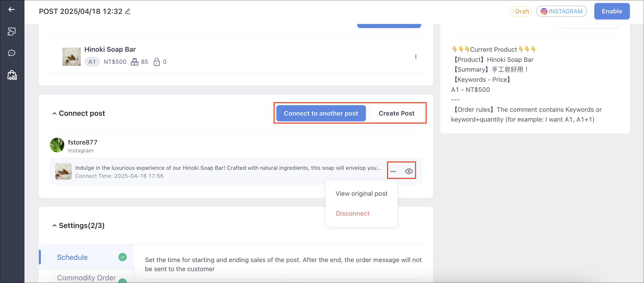Open the chat messages sidebar icon

coord(12,53)
